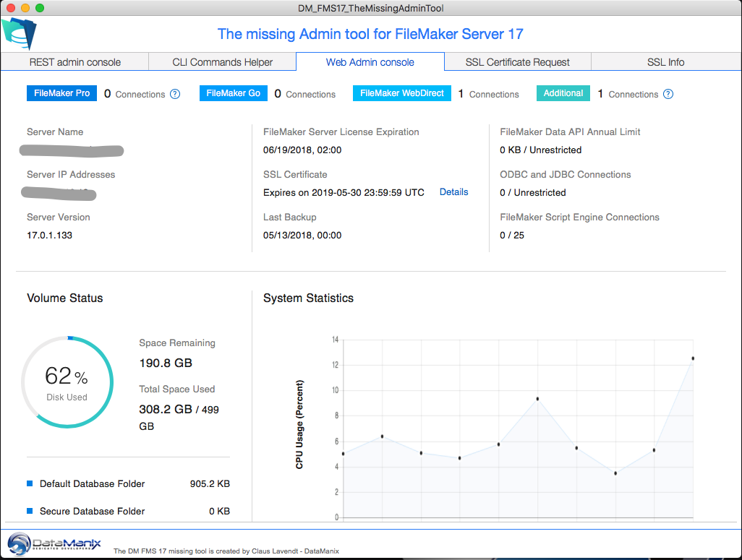Viewport: 742px width, 560px height.
Task: Click the ODBC JDBC value 0 / Unrestricted
Action: [533, 192]
